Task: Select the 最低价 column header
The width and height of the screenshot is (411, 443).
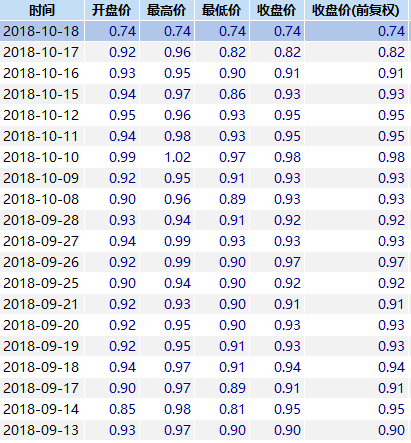Action: coord(222,10)
